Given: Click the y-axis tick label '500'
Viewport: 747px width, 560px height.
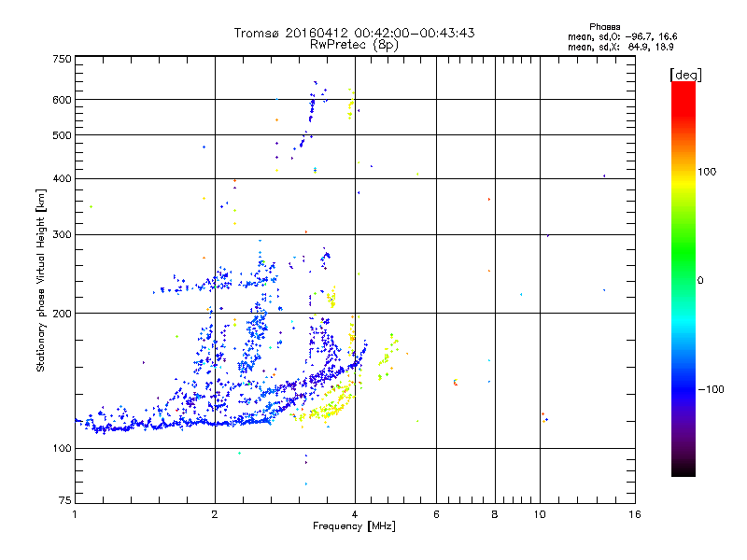Looking at the screenshot, I should pyautogui.click(x=62, y=135).
